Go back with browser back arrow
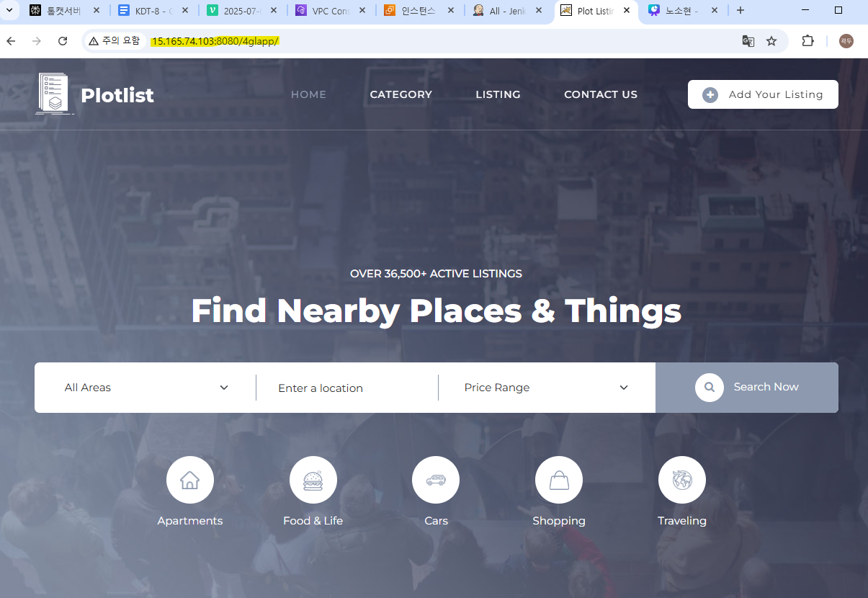868x598 pixels. pos(11,41)
